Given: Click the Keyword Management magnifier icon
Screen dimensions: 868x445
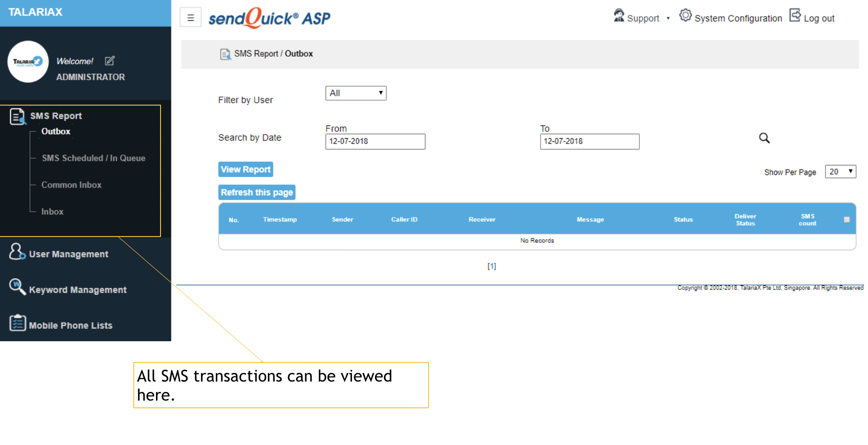Looking at the screenshot, I should click(17, 287).
